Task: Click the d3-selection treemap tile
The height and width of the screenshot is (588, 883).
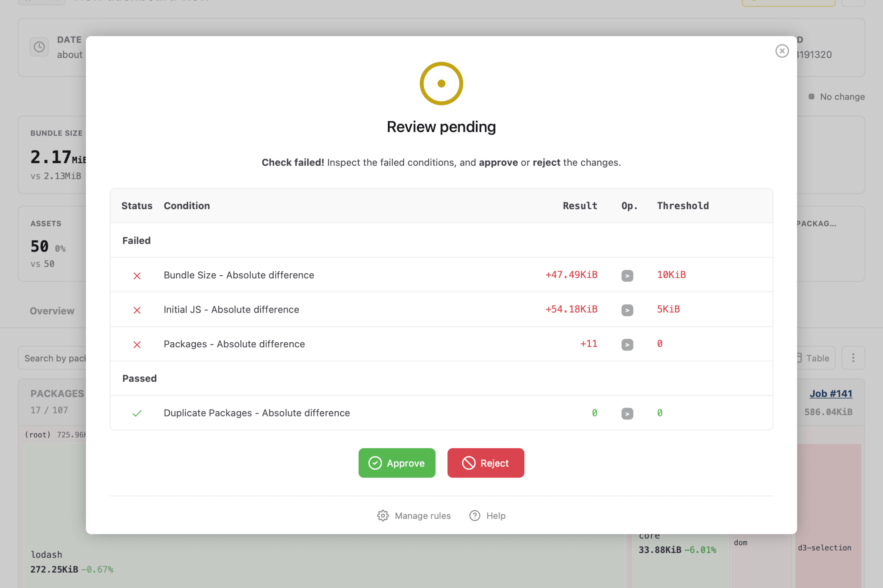Action: (829, 515)
